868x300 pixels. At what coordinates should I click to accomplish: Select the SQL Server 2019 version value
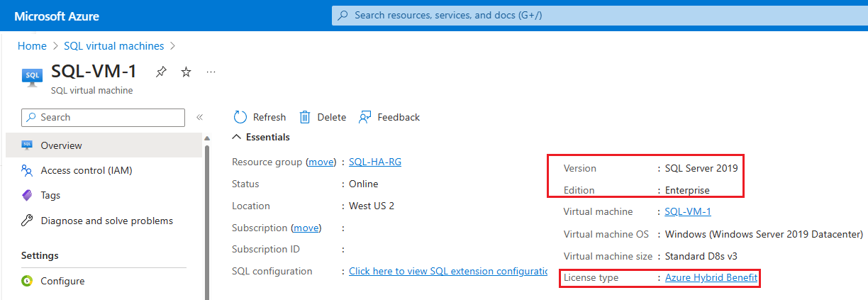coord(701,168)
